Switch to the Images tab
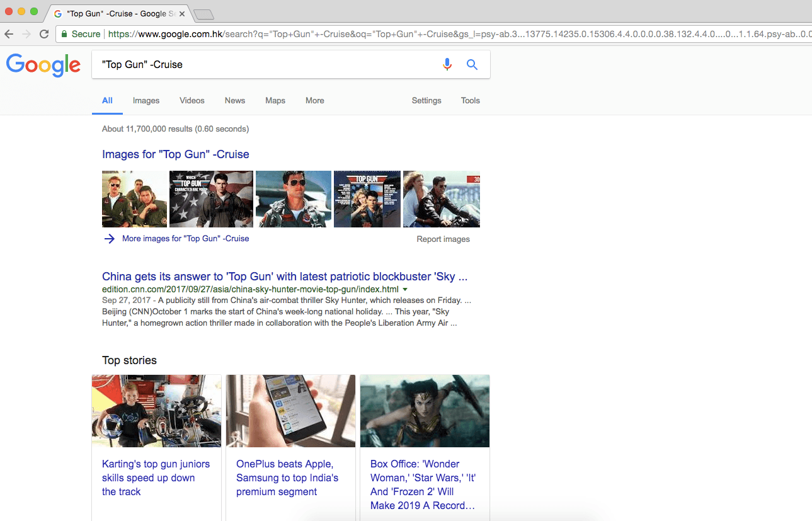 coord(146,101)
